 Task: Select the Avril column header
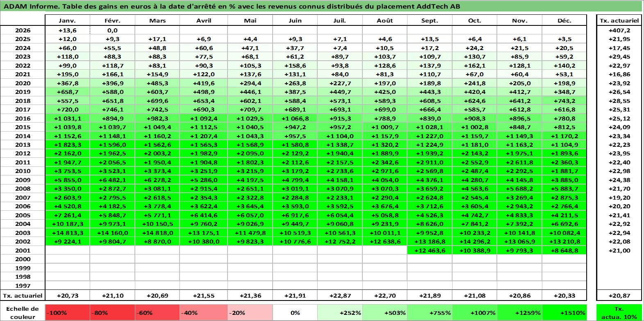point(204,20)
